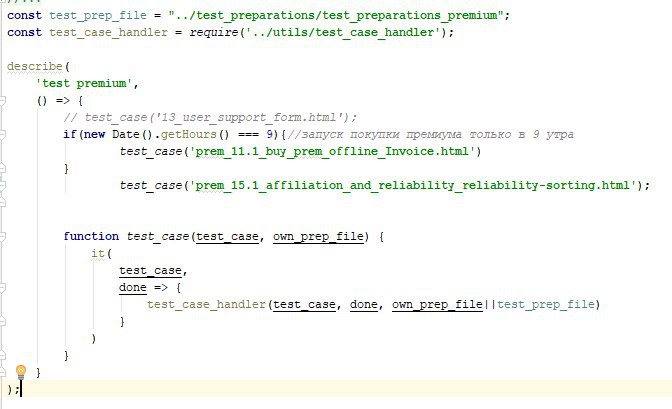Click the 'prem_11.1_buy_prem_offline_Invoice.html' string
This screenshot has height=409, width=672.
coord(333,151)
